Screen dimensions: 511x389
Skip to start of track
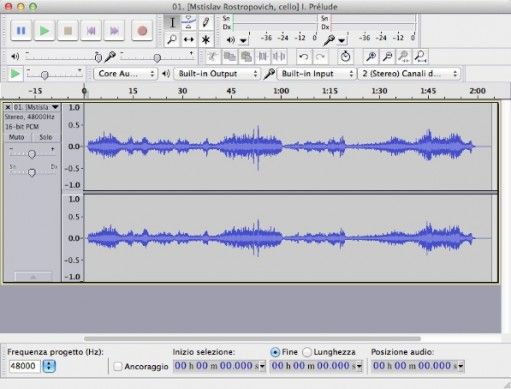[x=91, y=31]
